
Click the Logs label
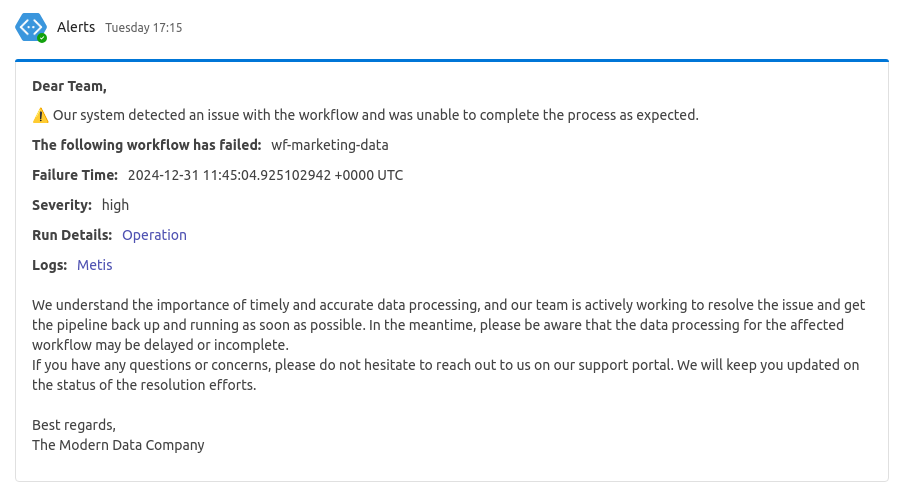pyautogui.click(x=49, y=265)
